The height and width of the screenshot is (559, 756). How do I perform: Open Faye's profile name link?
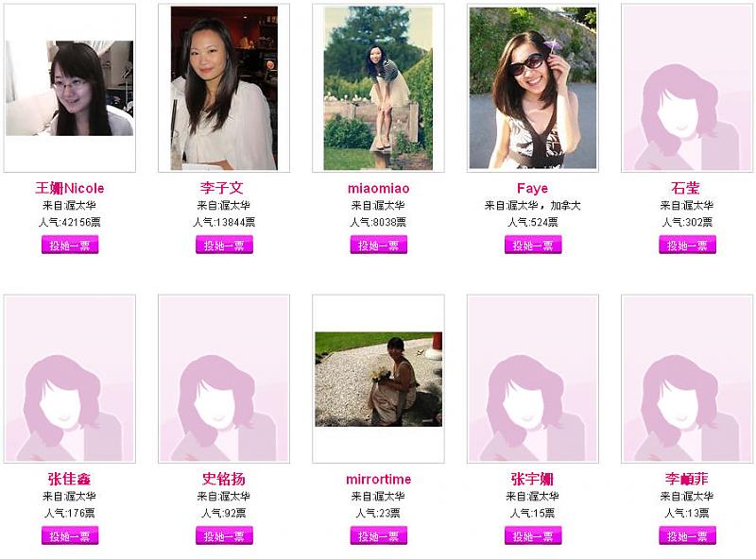pos(532,189)
